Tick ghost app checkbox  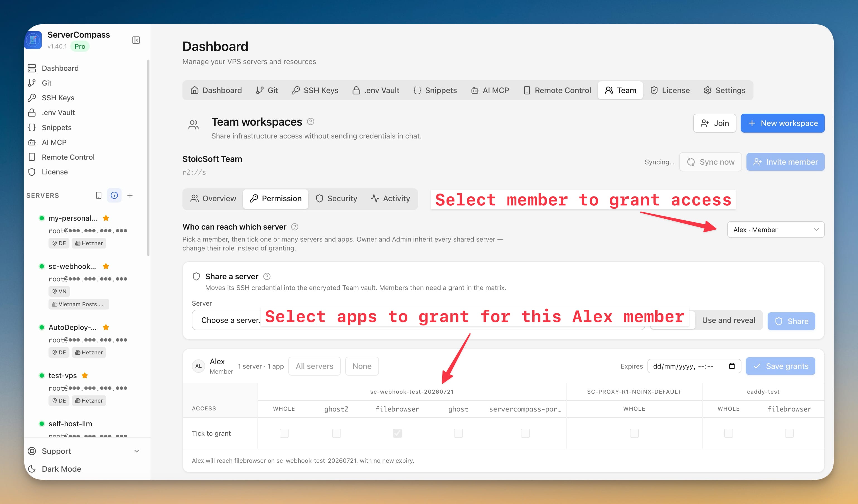458,433
